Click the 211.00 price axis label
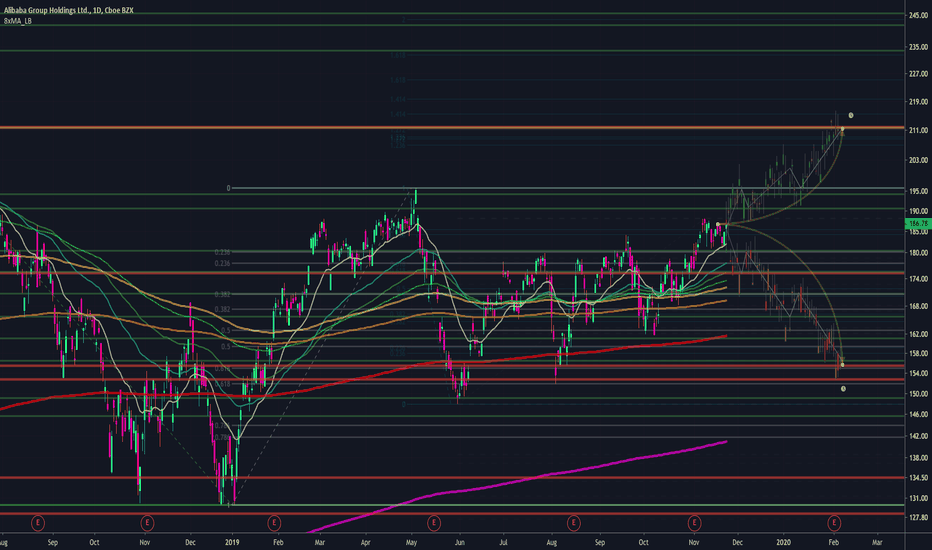Viewport: 932px width, 550px height. coord(918,130)
